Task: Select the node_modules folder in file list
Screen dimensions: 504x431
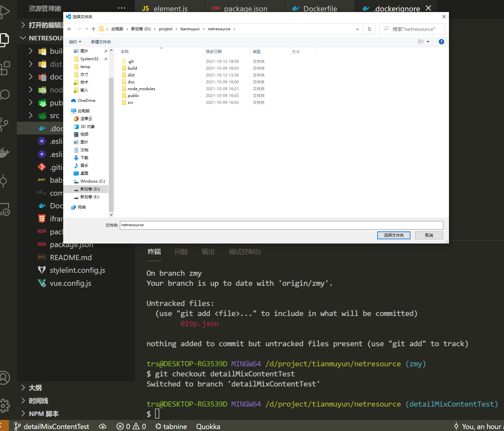Action: [x=141, y=89]
